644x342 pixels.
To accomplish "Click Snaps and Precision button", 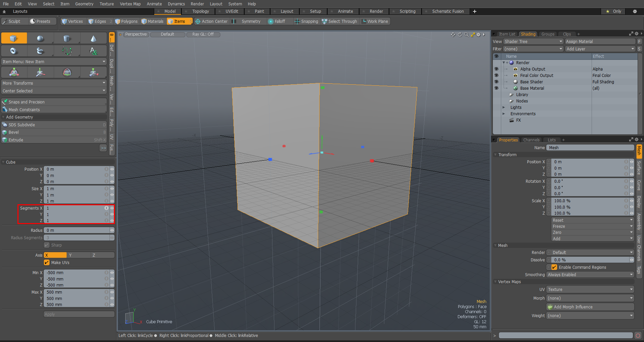I will point(54,102).
